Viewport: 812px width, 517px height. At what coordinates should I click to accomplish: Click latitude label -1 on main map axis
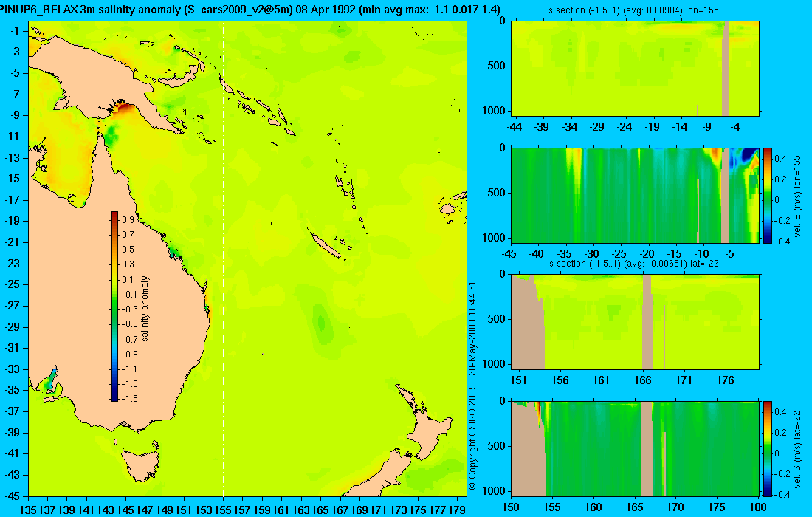(14, 31)
